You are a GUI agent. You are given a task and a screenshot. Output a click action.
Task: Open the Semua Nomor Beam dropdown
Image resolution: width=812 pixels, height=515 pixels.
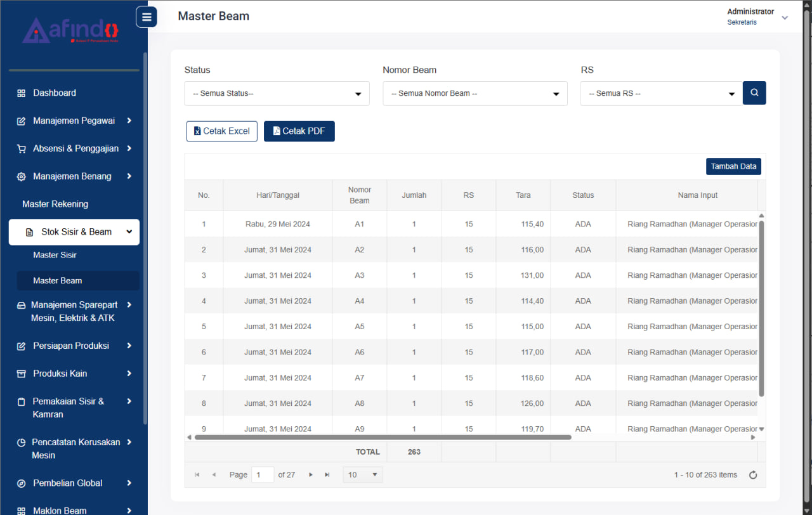click(475, 93)
